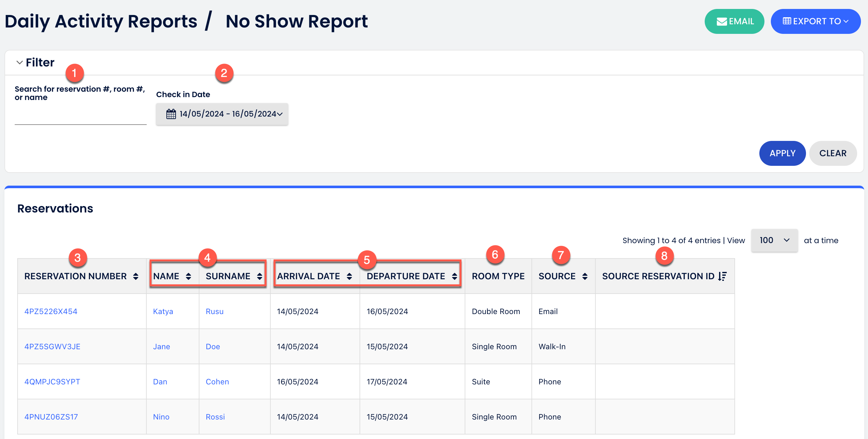Open reservation 4PZ5226X454

click(50, 311)
